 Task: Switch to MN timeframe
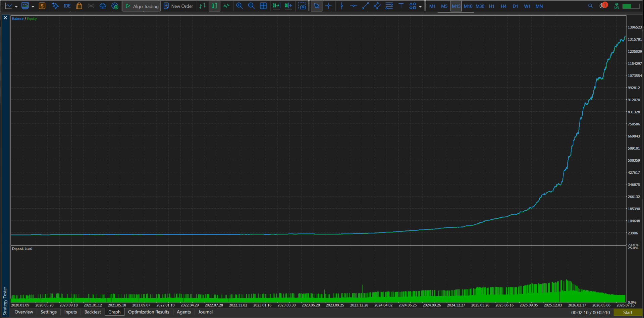tap(539, 6)
